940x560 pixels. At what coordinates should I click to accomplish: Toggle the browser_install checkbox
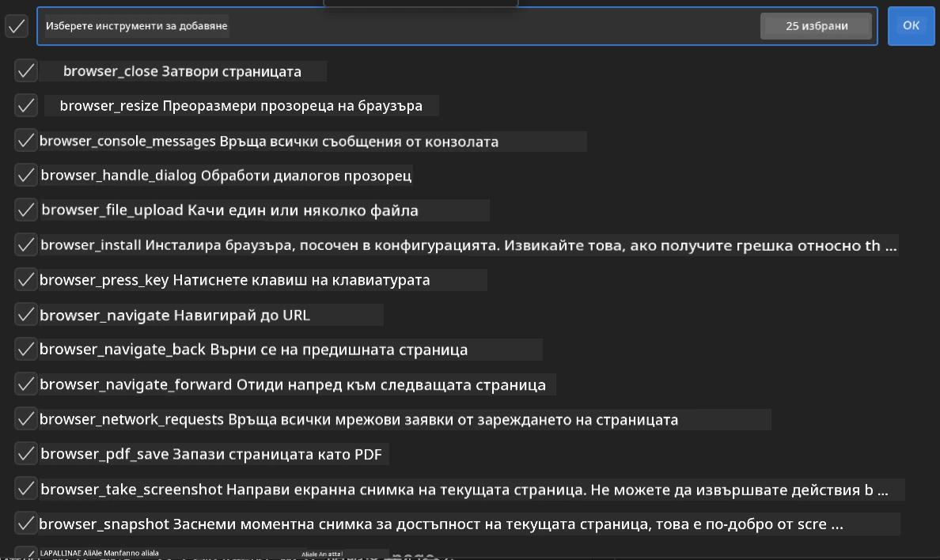click(x=26, y=244)
